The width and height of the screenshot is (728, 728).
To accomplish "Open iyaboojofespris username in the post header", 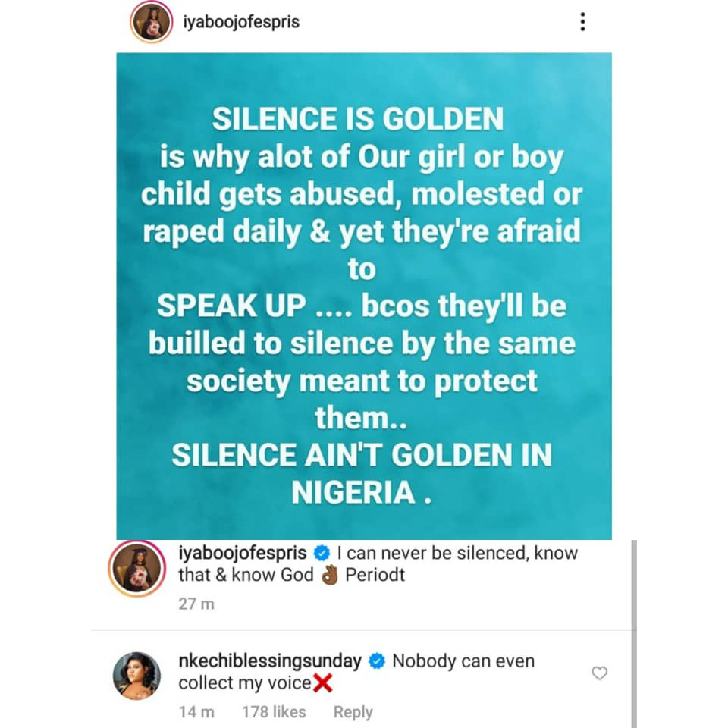I will click(241, 22).
